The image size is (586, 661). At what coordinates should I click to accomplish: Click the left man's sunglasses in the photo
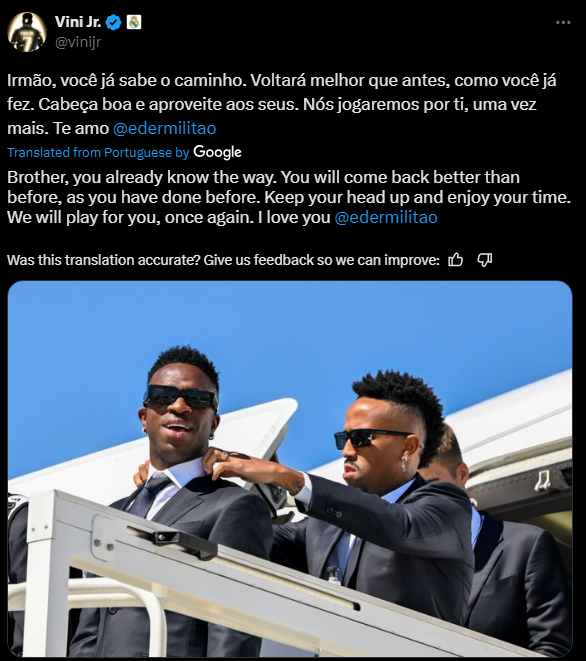click(x=180, y=397)
